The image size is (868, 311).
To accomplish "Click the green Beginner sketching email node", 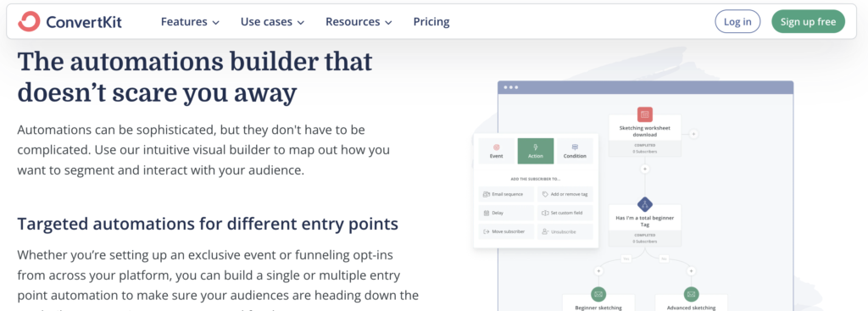I will click(598, 294).
